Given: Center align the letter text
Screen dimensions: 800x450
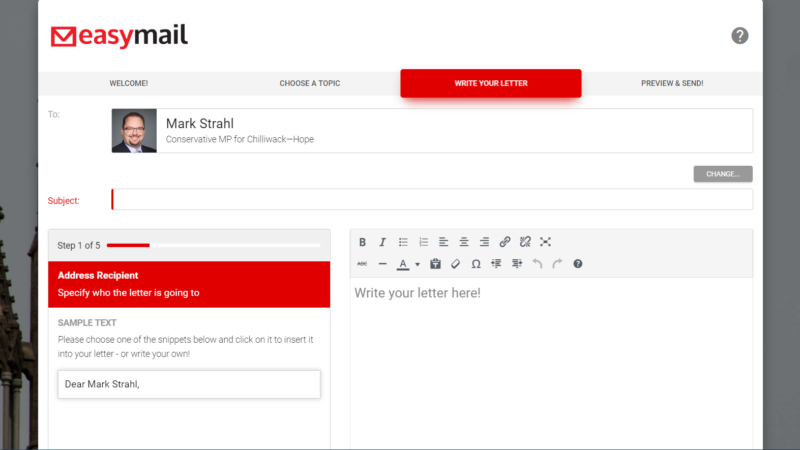Looking at the screenshot, I should coord(464,242).
